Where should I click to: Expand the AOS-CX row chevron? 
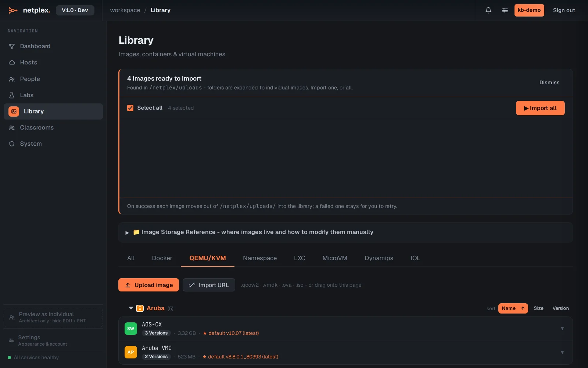(562, 329)
